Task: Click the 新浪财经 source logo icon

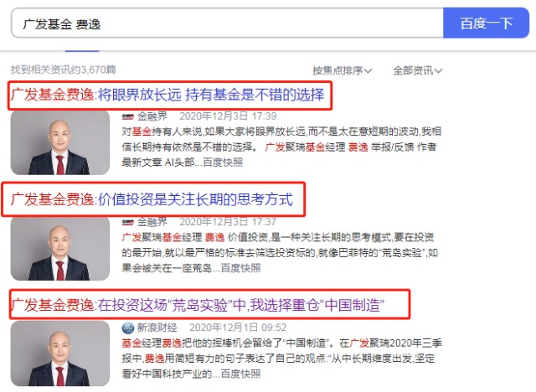Action: click(x=128, y=328)
